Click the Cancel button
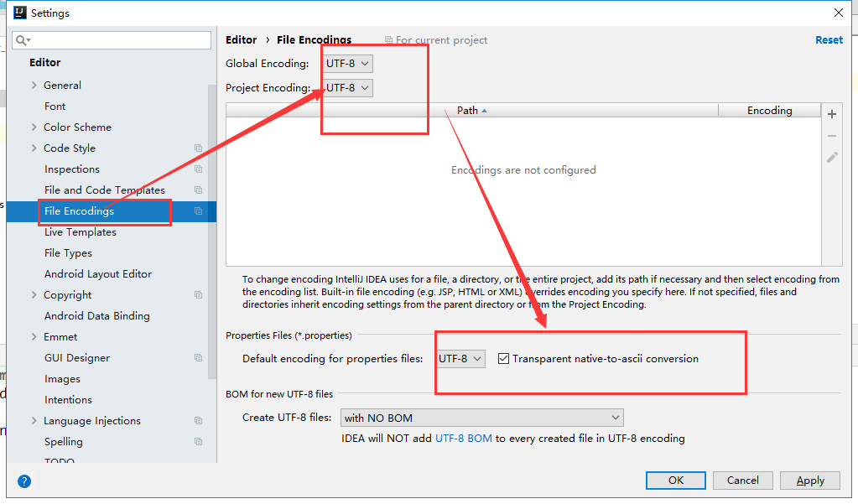858x504 pixels. (x=742, y=480)
